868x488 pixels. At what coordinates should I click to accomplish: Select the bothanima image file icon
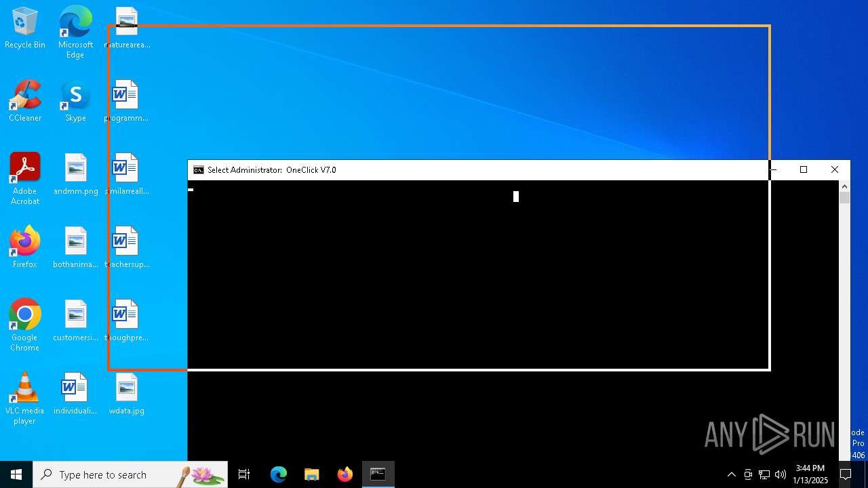(x=75, y=247)
